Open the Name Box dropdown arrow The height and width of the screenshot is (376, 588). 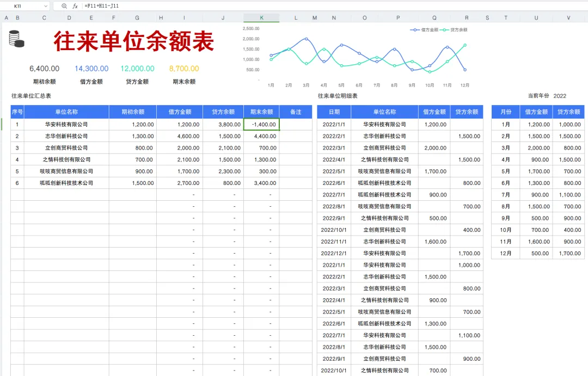(45, 6)
